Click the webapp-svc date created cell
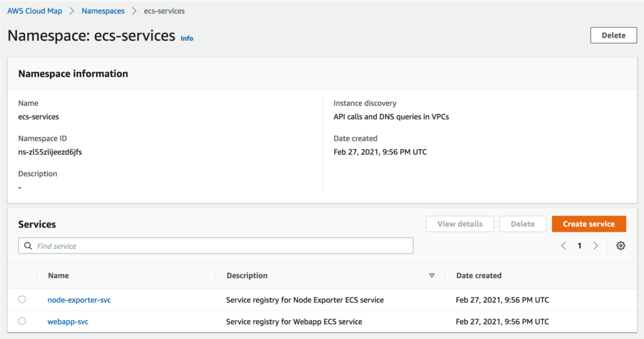Screen dimensions: 644x339 tap(502, 322)
